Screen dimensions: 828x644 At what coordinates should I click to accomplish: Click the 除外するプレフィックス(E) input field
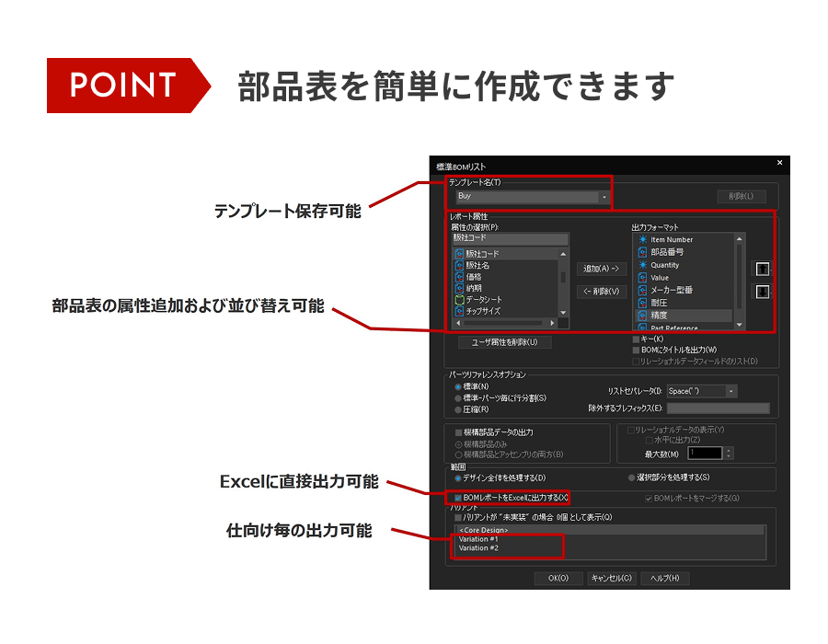click(719, 408)
